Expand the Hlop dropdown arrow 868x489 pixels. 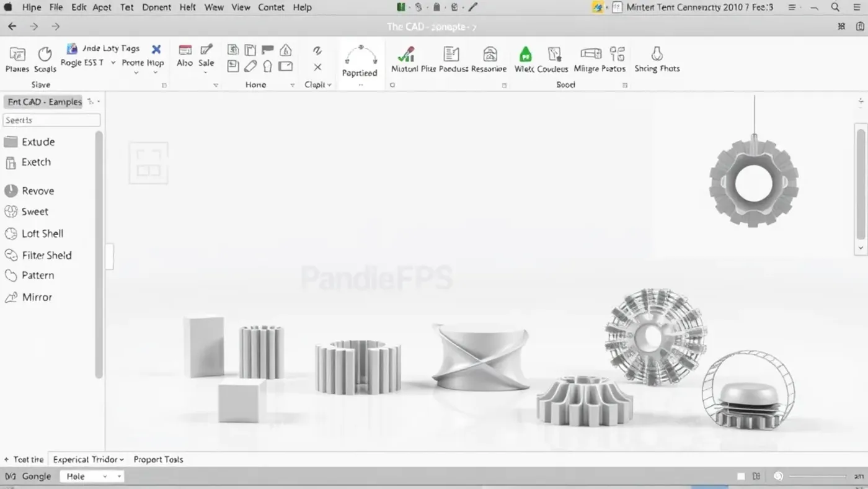[x=156, y=73]
